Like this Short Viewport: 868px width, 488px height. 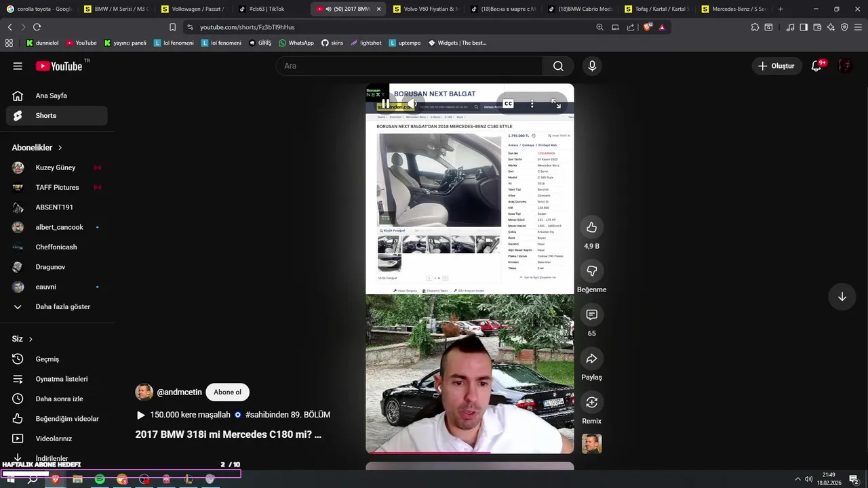[x=591, y=227]
